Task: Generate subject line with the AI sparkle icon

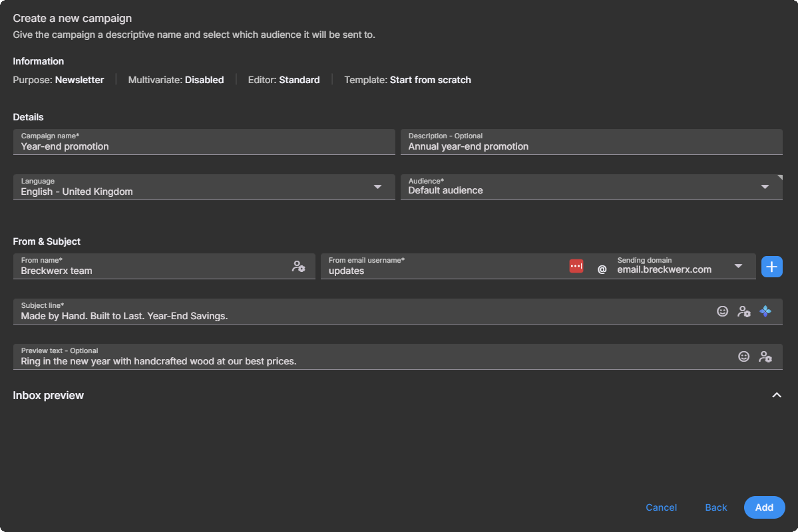Action: (x=765, y=311)
